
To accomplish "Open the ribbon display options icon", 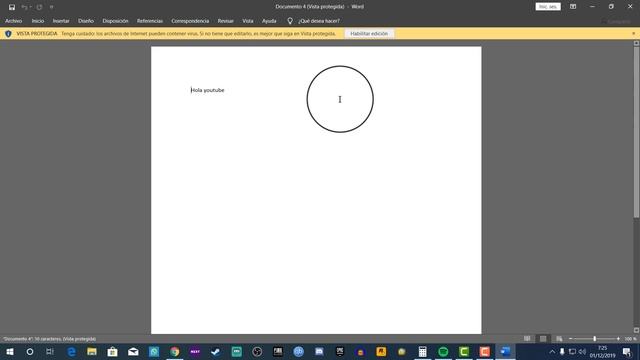I will pos(573,7).
